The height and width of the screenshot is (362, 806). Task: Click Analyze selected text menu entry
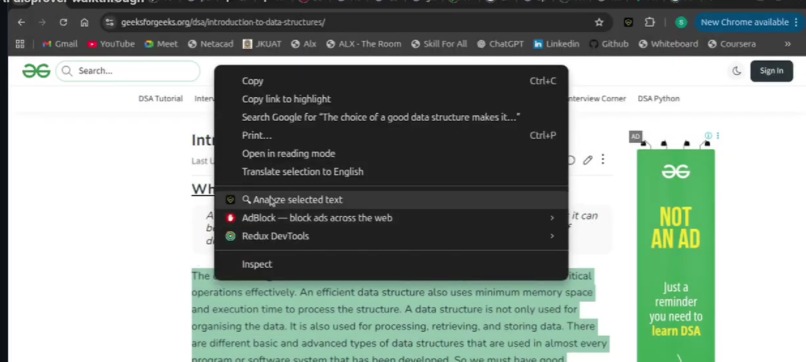(x=391, y=200)
